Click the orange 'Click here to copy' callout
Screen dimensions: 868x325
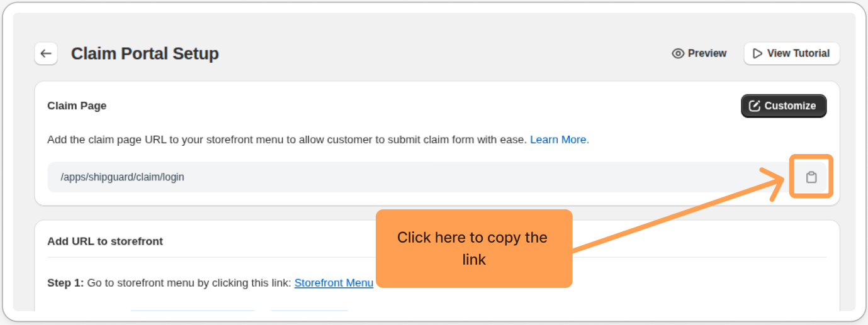click(473, 248)
